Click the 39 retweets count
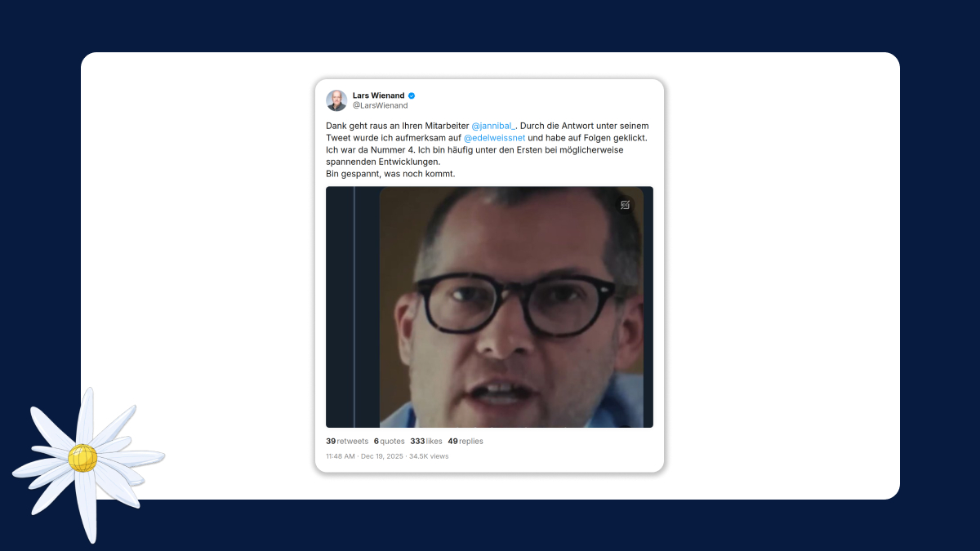Screen dimensions: 980x551 coord(347,441)
